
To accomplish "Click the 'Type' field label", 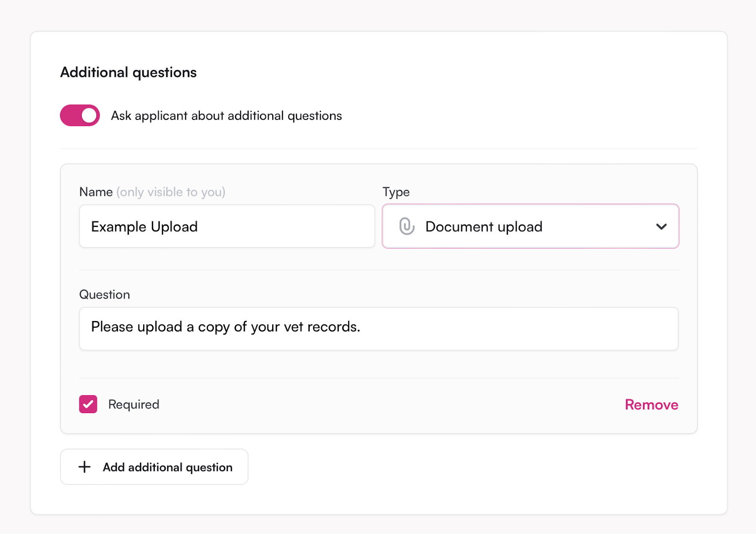I will click(396, 192).
